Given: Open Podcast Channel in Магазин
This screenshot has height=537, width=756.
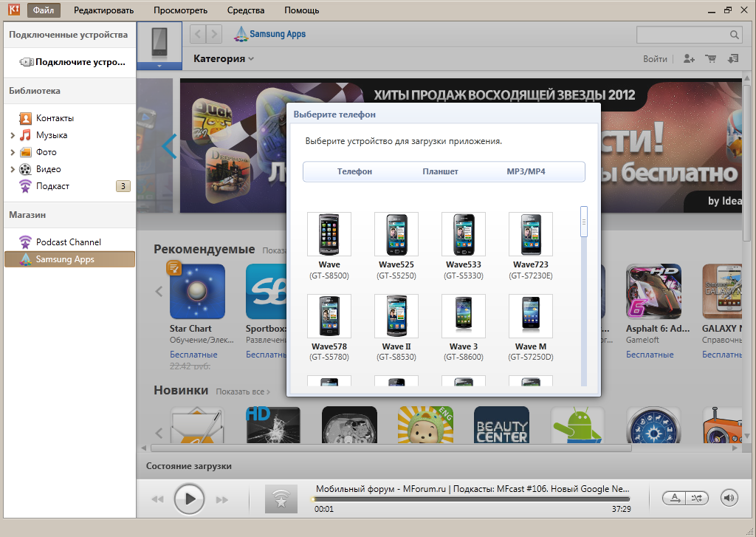Looking at the screenshot, I should 69,242.
